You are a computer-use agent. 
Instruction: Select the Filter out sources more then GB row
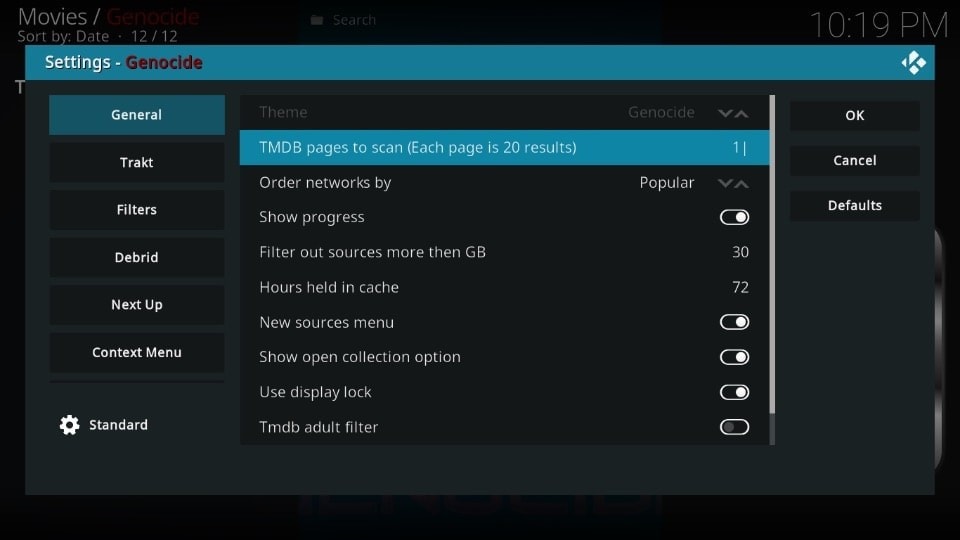click(x=504, y=252)
